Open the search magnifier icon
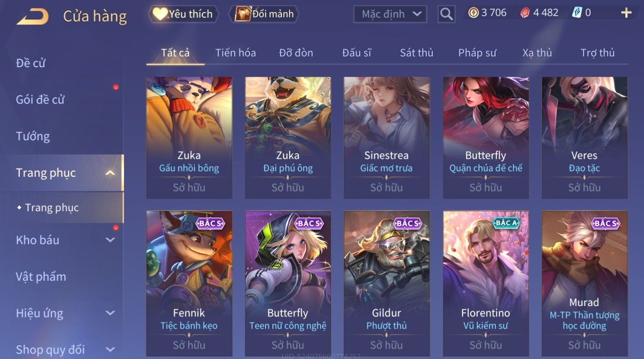Viewport: 644px width, 359px height. [x=446, y=14]
